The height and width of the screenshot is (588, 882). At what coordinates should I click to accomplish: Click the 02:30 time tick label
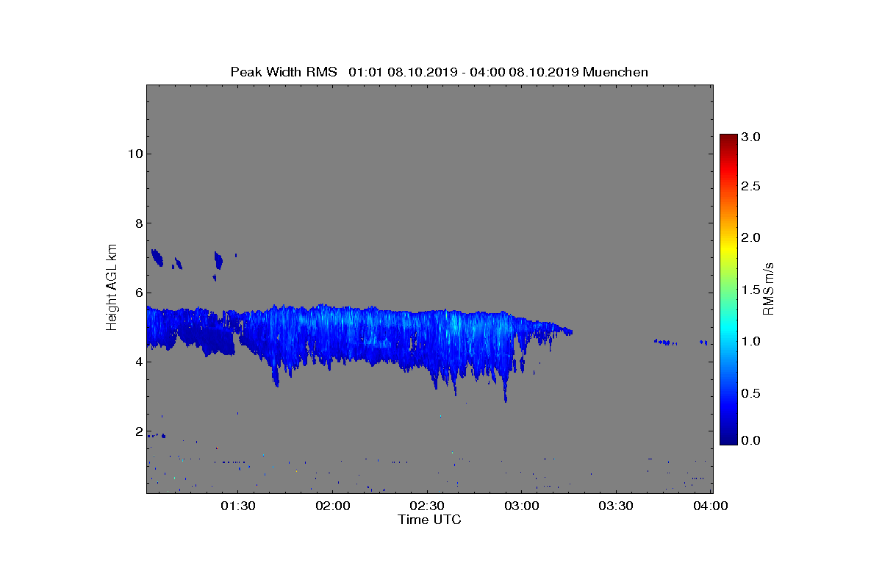428,506
